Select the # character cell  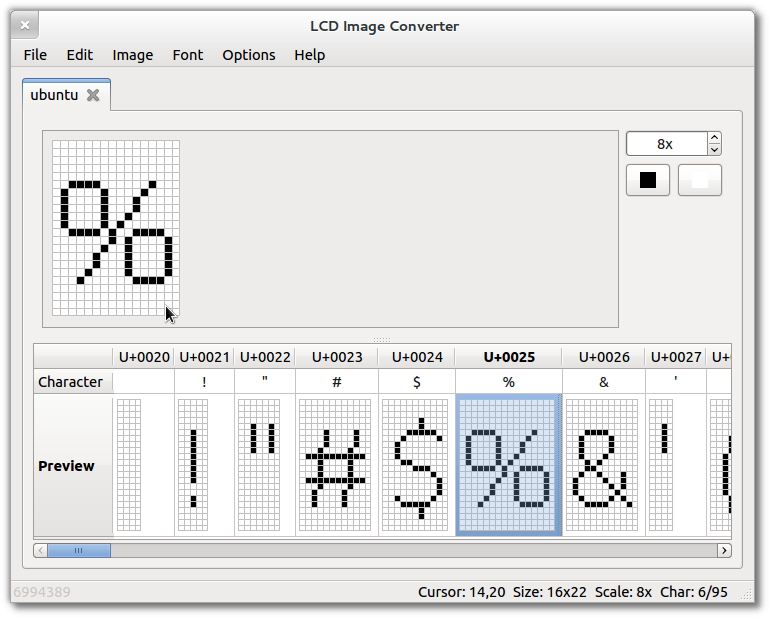coord(337,382)
